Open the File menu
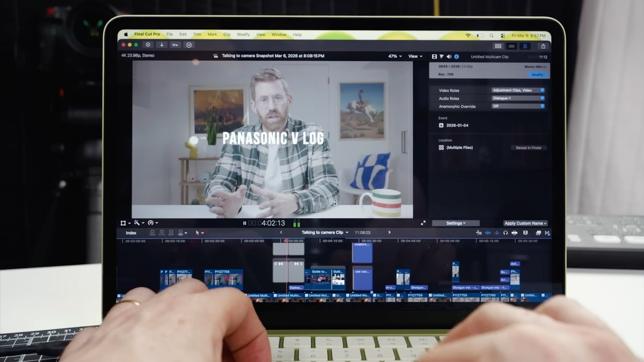Image resolution: width=644 pixels, height=362 pixels. tap(170, 34)
